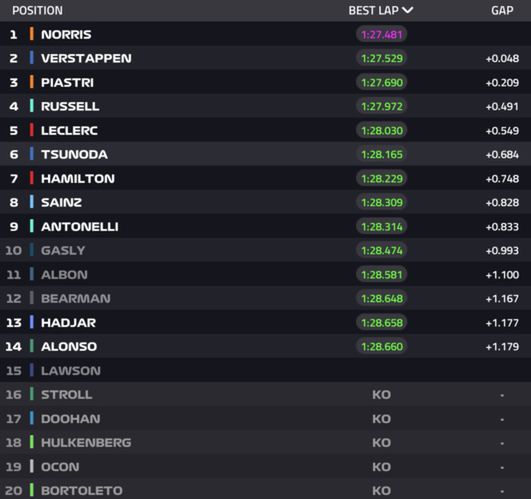Click the blue team color bar beside Verstappen
Screen dimensions: 531x499
[31, 58]
